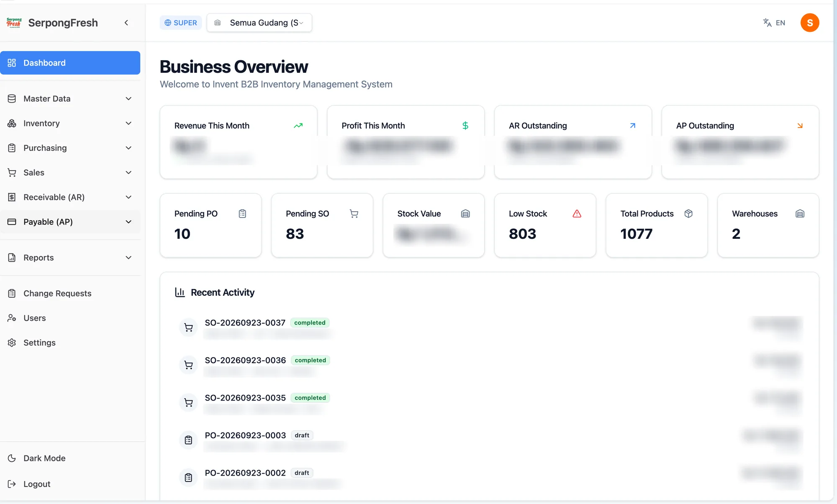
Task: Collapse the sidebar with the chevron arrow
Action: [126, 23]
